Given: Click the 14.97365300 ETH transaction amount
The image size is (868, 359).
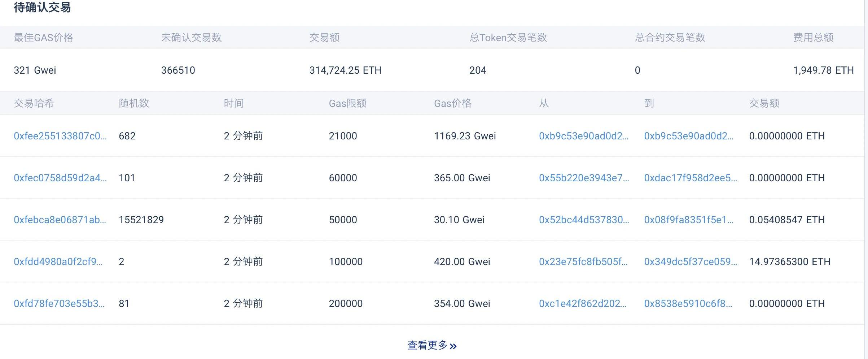Looking at the screenshot, I should pos(789,261).
